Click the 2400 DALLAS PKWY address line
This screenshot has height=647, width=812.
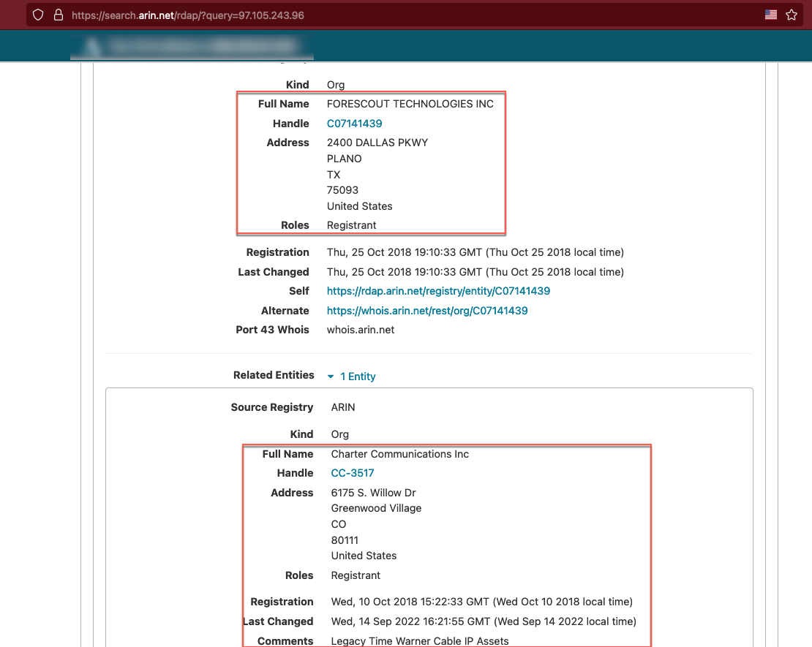[377, 143]
